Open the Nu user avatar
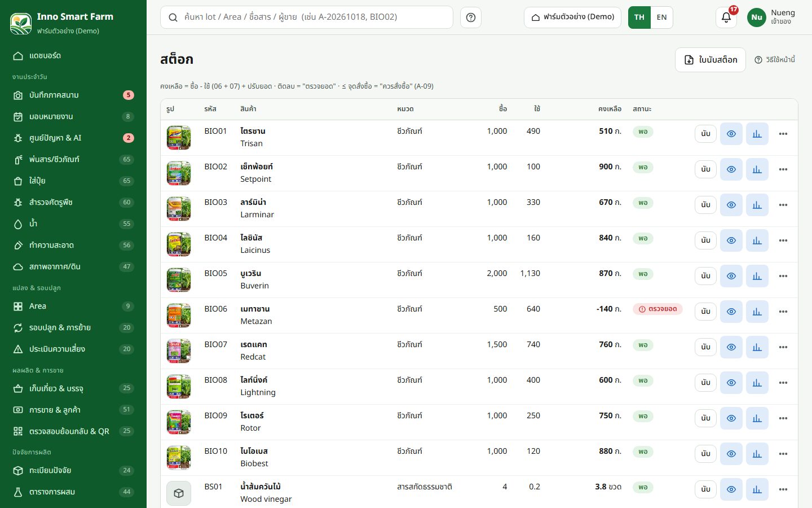812x508 pixels. tap(757, 17)
